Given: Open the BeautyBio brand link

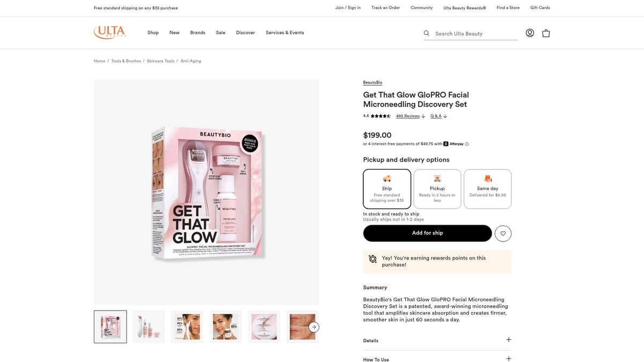Looking at the screenshot, I should pyautogui.click(x=372, y=83).
